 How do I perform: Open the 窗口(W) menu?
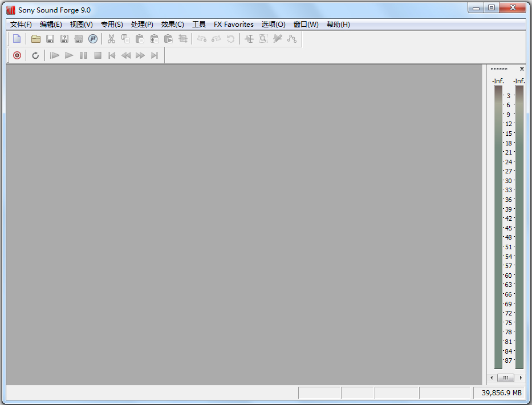(x=306, y=25)
